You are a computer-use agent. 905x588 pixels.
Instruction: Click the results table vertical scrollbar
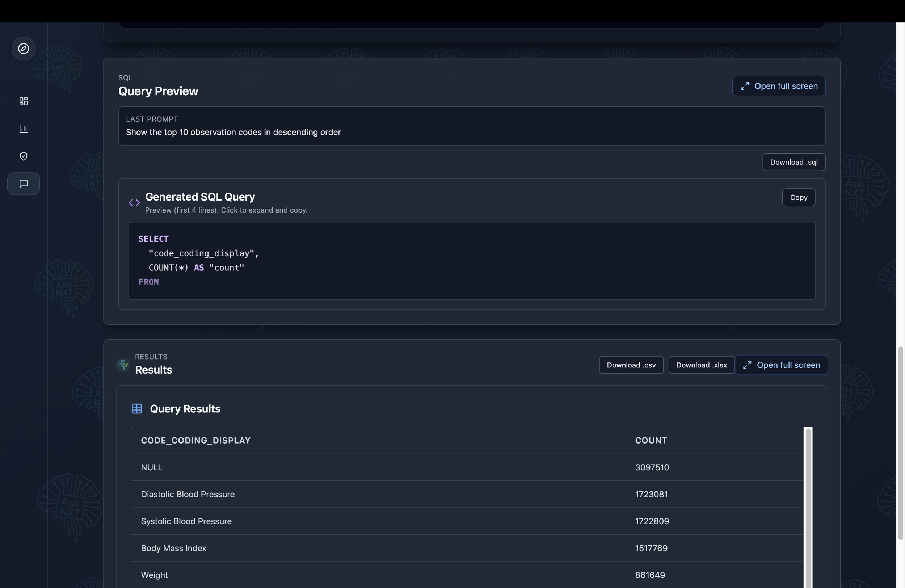pyautogui.click(x=808, y=506)
